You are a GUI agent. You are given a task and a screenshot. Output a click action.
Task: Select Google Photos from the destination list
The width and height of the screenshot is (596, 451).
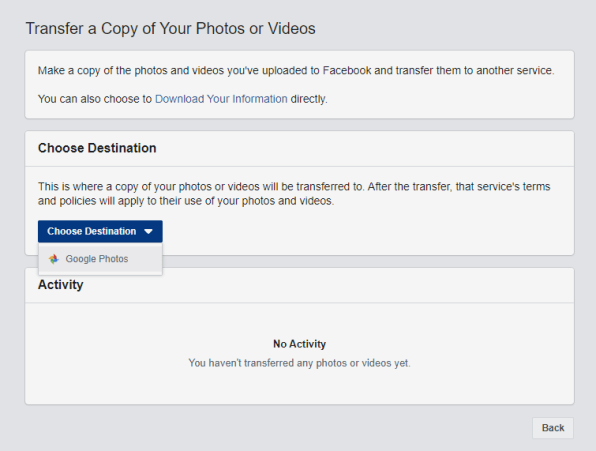100,259
